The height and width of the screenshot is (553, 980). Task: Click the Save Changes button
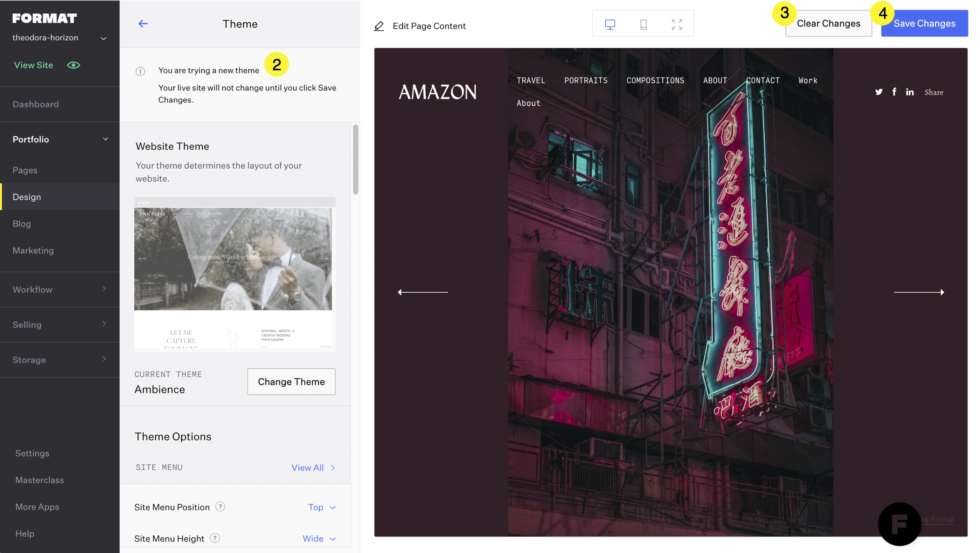(924, 23)
